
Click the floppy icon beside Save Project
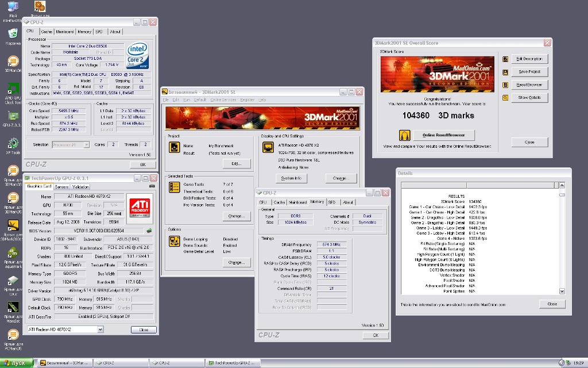[505, 72]
